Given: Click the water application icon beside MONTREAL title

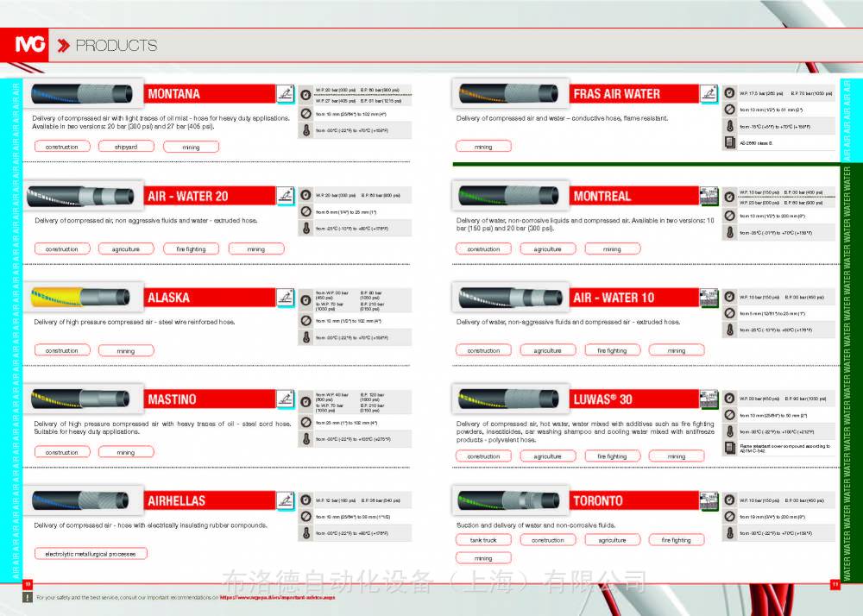Looking at the screenshot, I should [x=709, y=196].
